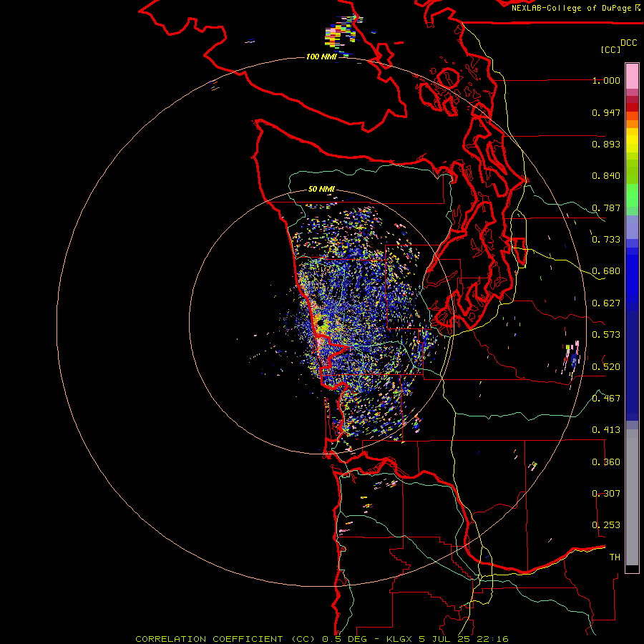Pick the yellow segment of the color bar
The image size is (644, 644).
coord(632,140)
